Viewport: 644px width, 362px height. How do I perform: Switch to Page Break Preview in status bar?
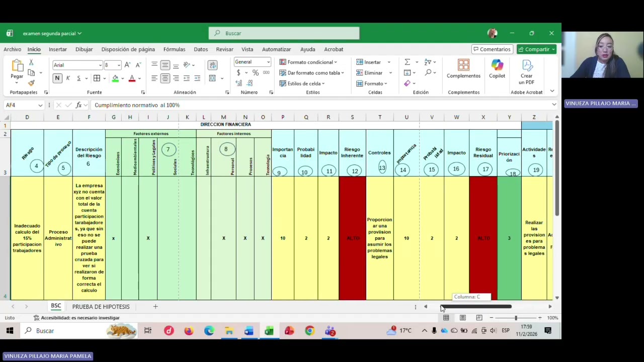click(x=479, y=318)
